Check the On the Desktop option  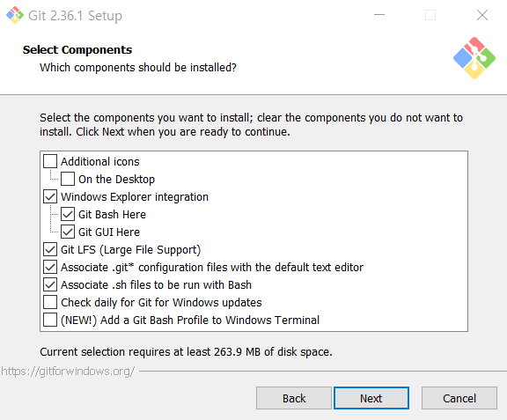tap(68, 179)
